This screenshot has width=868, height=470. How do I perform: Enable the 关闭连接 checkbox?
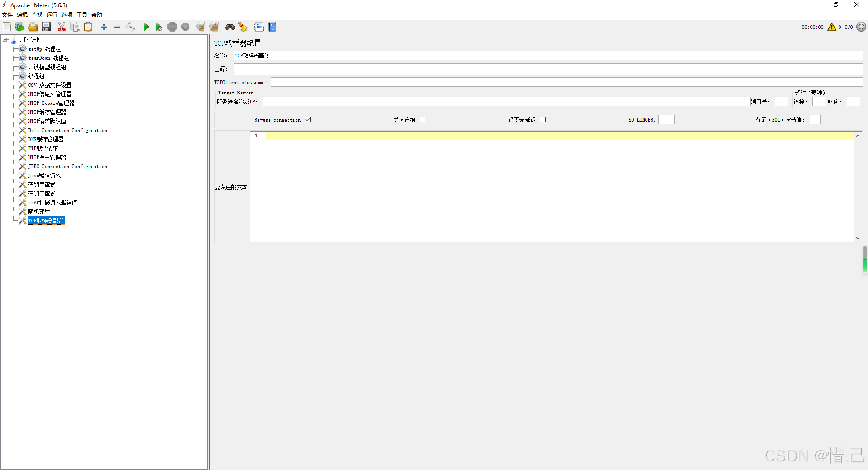423,120
